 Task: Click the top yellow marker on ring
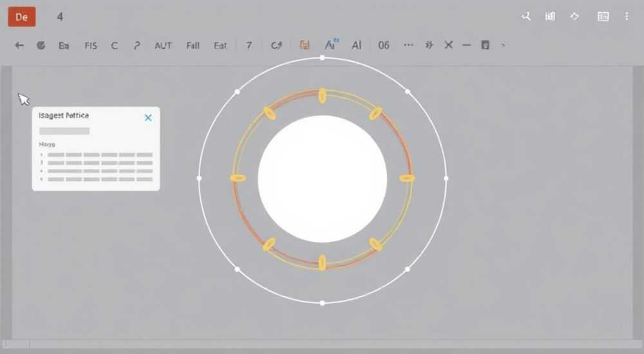click(x=323, y=96)
